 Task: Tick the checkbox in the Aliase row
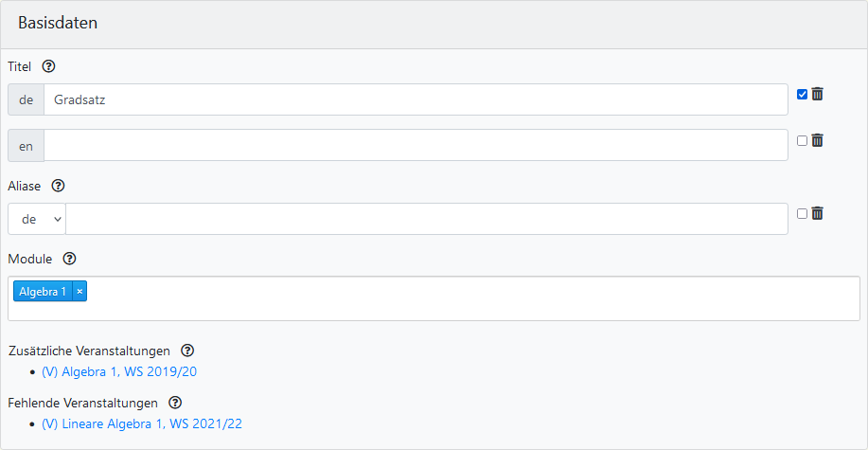[x=803, y=213]
